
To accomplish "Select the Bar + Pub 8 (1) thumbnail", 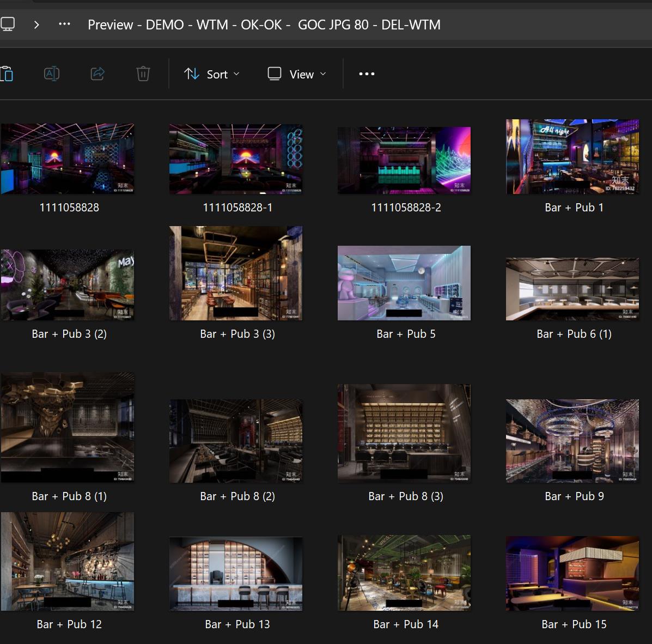I will pyautogui.click(x=68, y=427).
